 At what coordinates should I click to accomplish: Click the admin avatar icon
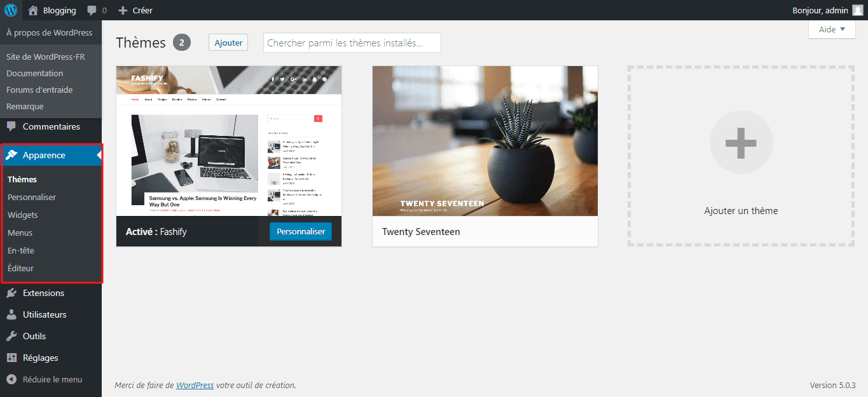point(858,10)
